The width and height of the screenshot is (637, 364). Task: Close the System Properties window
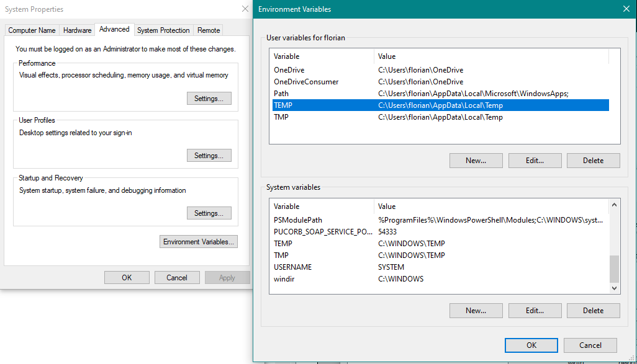tap(245, 9)
